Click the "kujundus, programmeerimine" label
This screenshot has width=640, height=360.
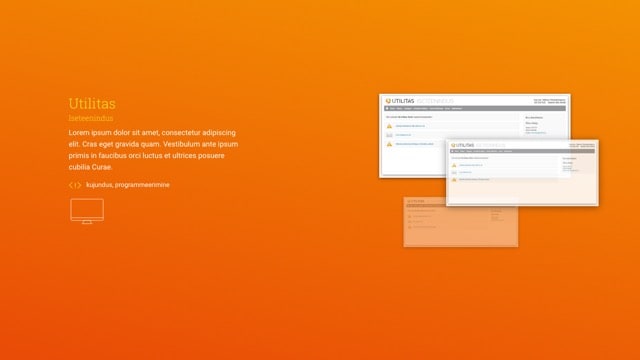pyautogui.click(x=128, y=185)
